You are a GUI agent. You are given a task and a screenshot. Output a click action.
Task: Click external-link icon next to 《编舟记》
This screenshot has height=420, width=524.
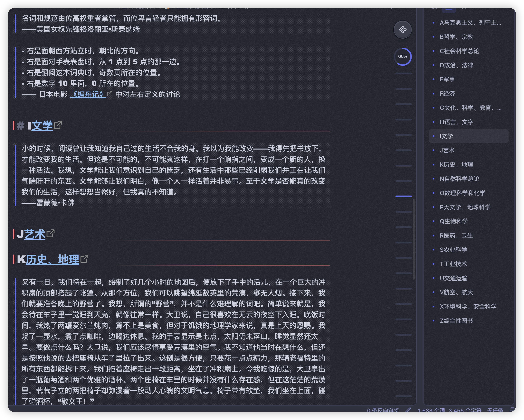(110, 94)
